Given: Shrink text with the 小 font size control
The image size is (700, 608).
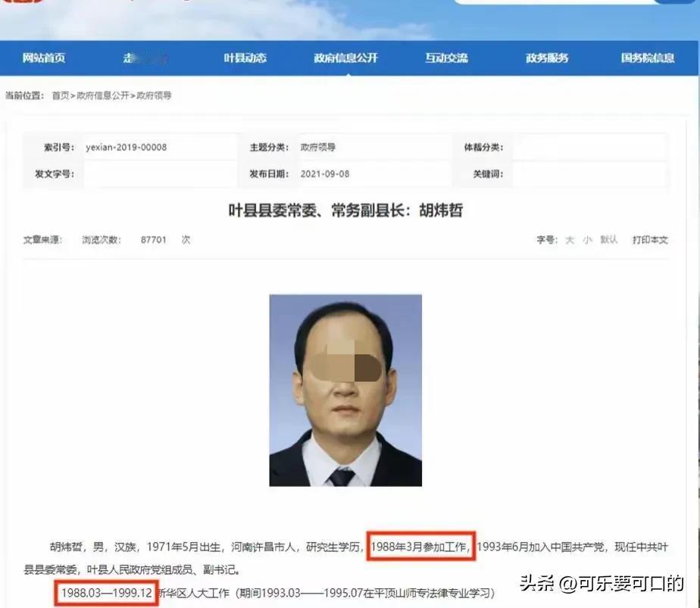Looking at the screenshot, I should coord(586,239).
